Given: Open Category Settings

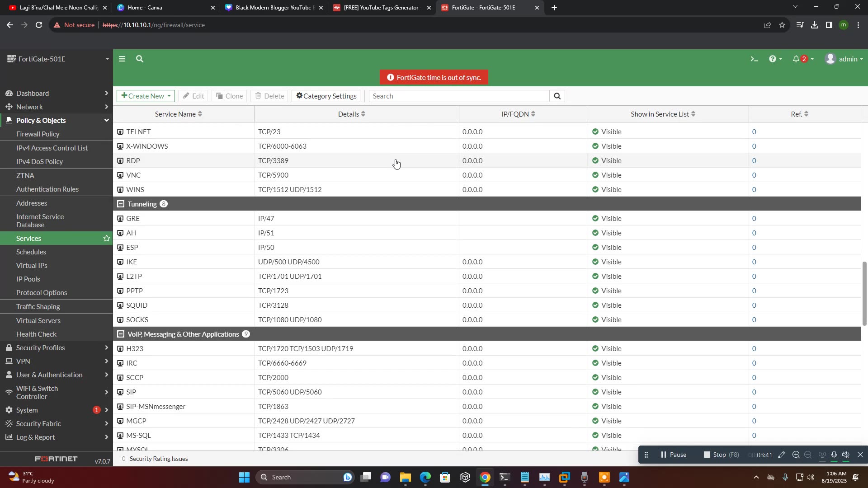Looking at the screenshot, I should click(x=325, y=96).
